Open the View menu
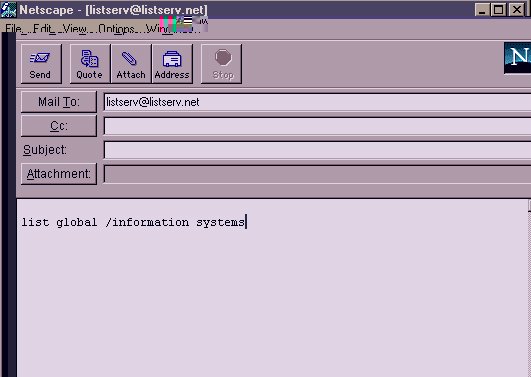Image resolution: width=531 pixels, height=377 pixels. 75,28
